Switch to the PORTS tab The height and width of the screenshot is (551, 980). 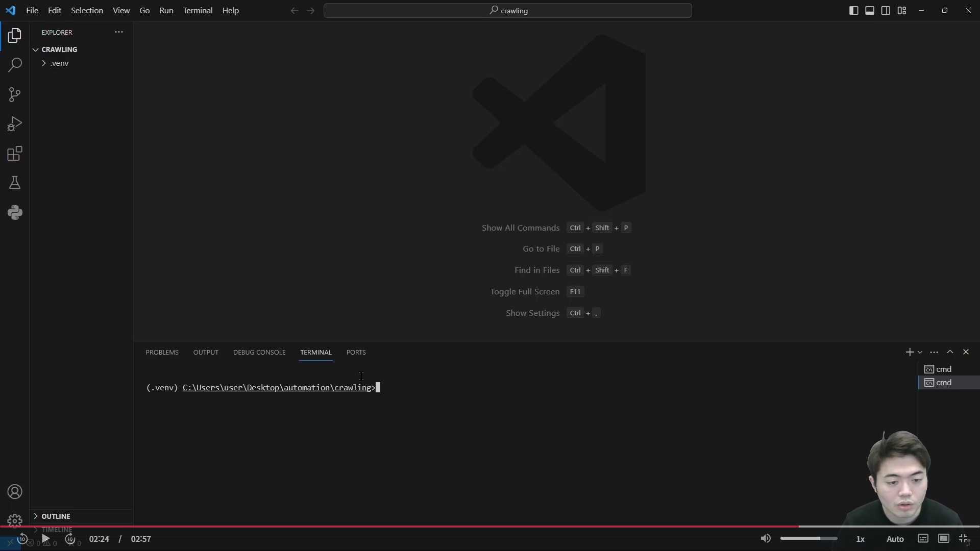[x=356, y=353]
